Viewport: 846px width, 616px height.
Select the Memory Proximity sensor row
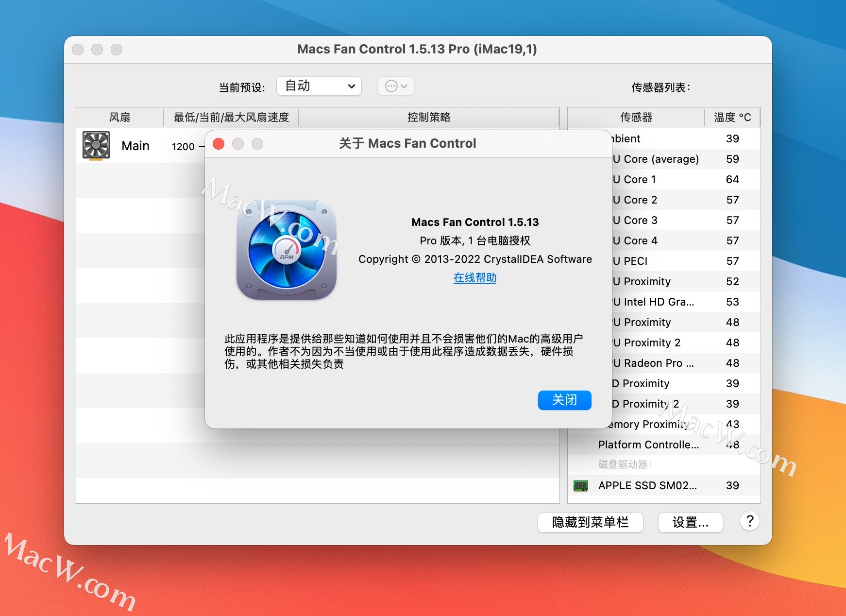(670, 424)
